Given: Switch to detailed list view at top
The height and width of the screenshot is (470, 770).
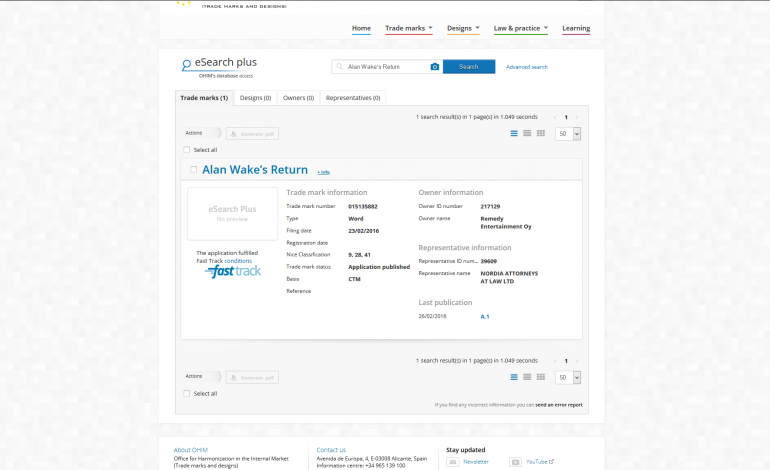Looking at the screenshot, I should pyautogui.click(x=515, y=133).
